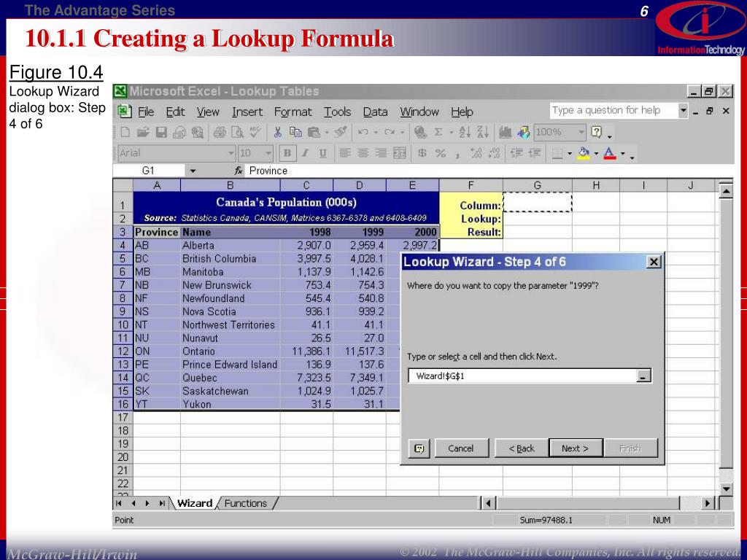
Task: Click Sort Descending Z-A icon
Action: 483,133
